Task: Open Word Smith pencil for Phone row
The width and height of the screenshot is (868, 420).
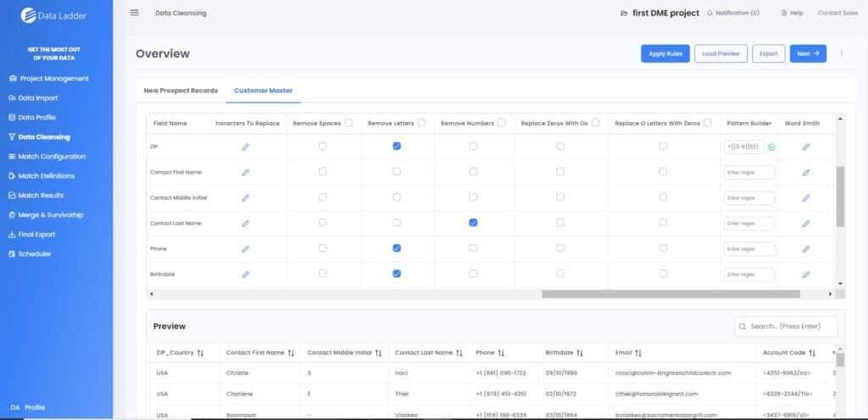Action: [x=806, y=249]
